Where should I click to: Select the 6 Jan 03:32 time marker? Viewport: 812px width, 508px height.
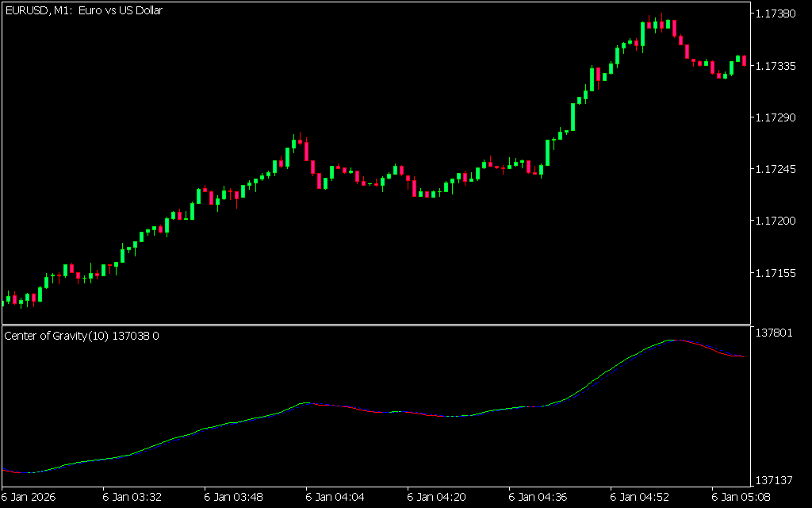pos(132,497)
